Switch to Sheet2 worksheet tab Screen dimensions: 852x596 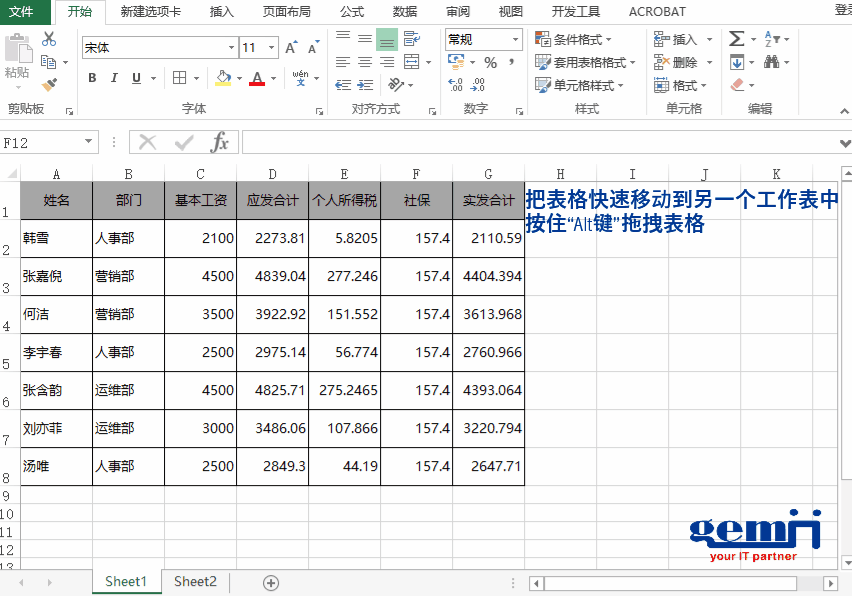(x=195, y=582)
